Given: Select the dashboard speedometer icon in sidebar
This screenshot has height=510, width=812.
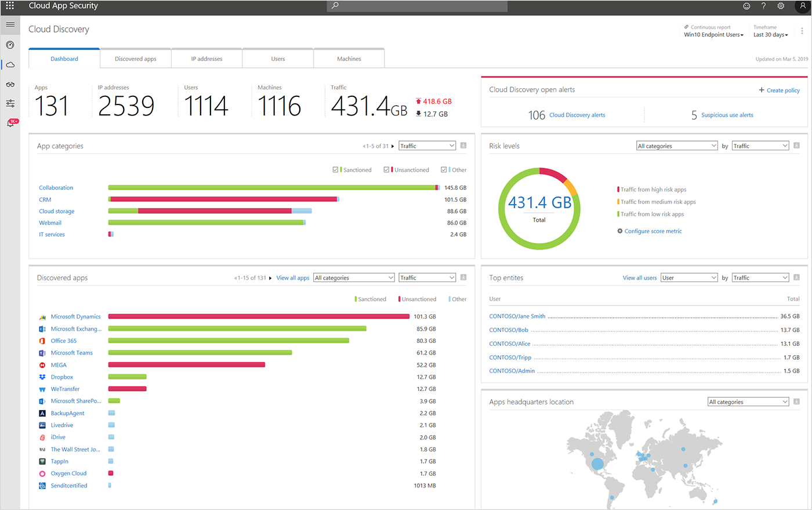Looking at the screenshot, I should pyautogui.click(x=10, y=45).
